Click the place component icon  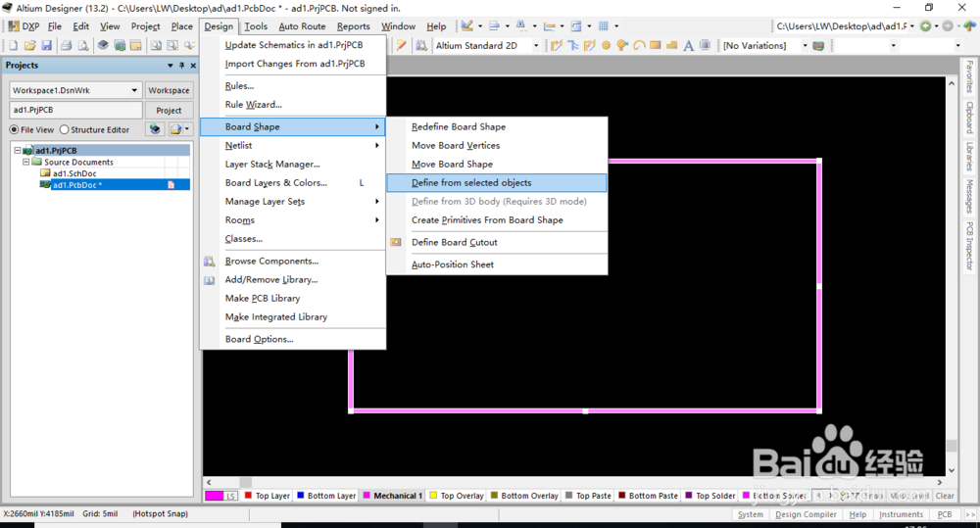tap(705, 45)
